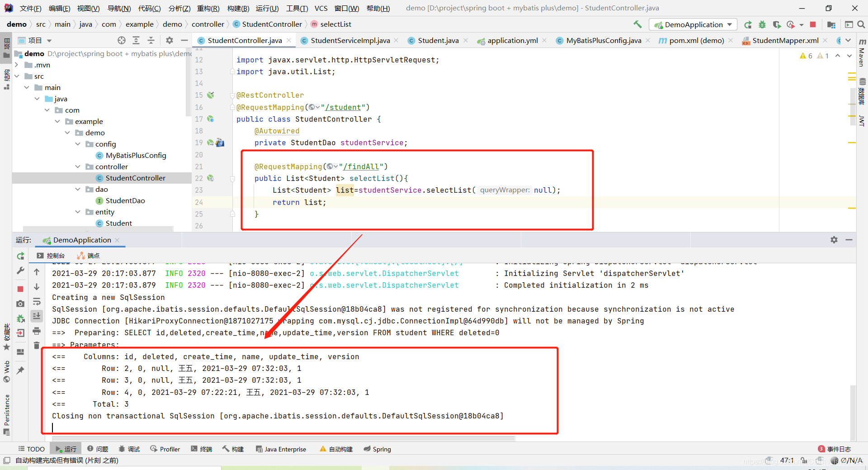
Task: Open Run panel settings gear
Action: point(834,240)
